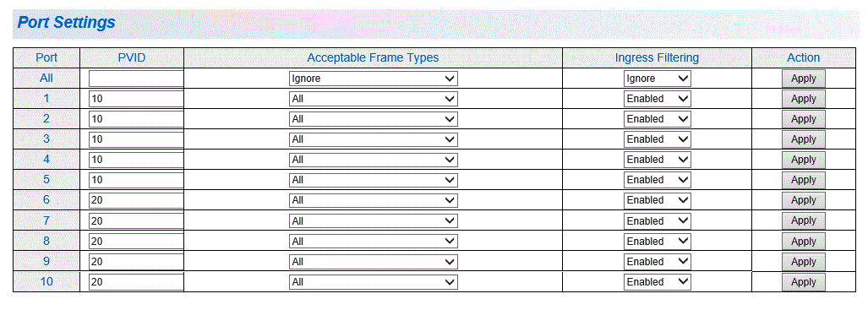The height and width of the screenshot is (310, 868).
Task: Click the Apply button in the All row
Action: [x=803, y=79]
